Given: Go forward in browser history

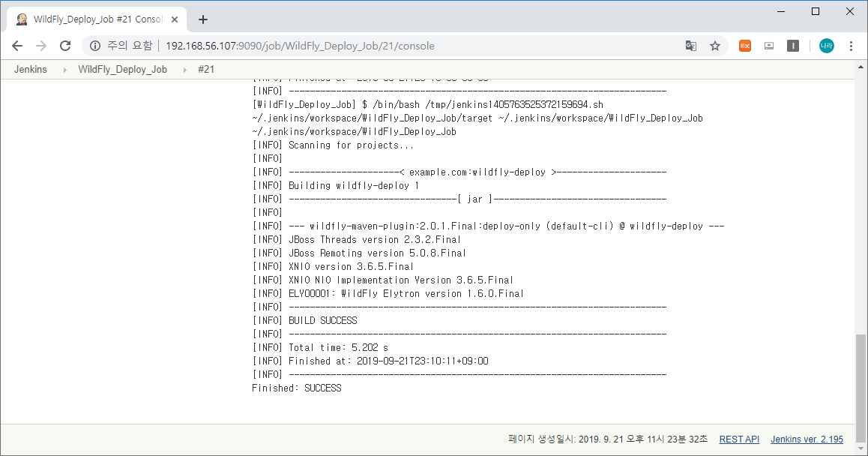Looking at the screenshot, I should pos(41,46).
